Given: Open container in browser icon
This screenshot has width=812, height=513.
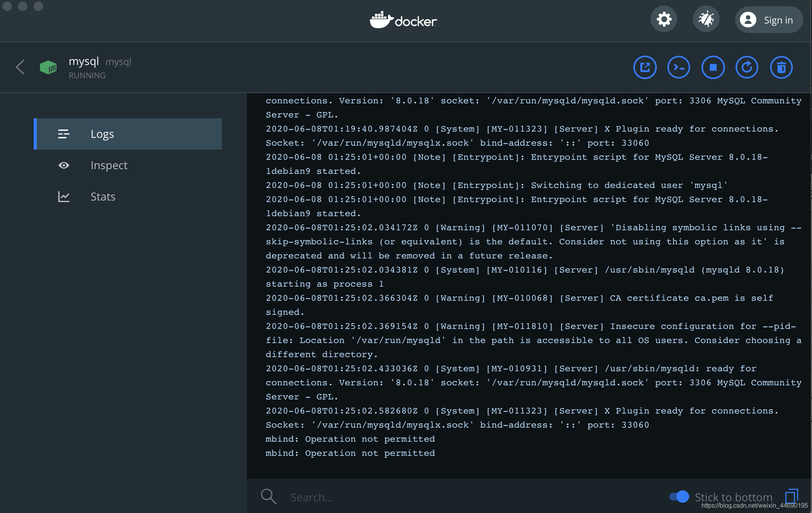Looking at the screenshot, I should coord(645,67).
